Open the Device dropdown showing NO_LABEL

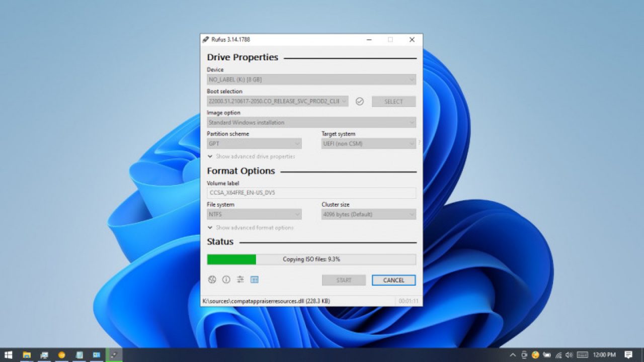point(311,79)
